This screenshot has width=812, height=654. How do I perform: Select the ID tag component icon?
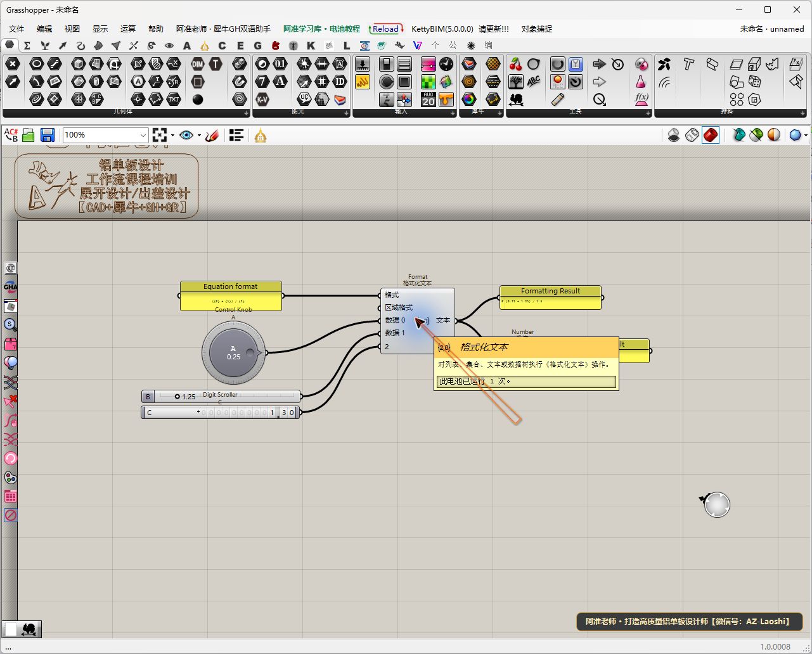point(340,81)
